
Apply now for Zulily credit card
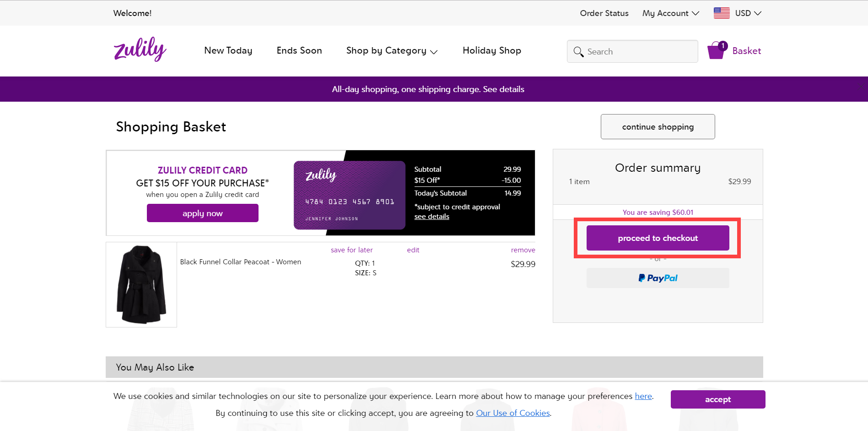202,213
